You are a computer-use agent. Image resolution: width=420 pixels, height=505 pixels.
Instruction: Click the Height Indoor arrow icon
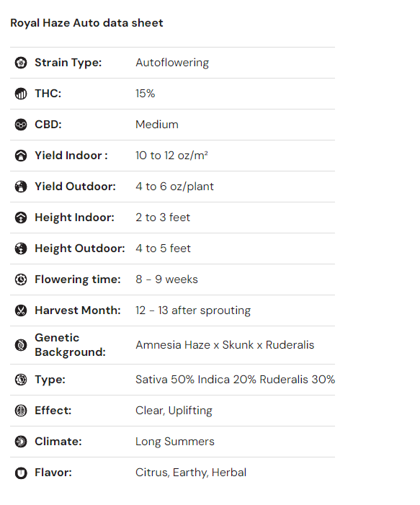21,218
